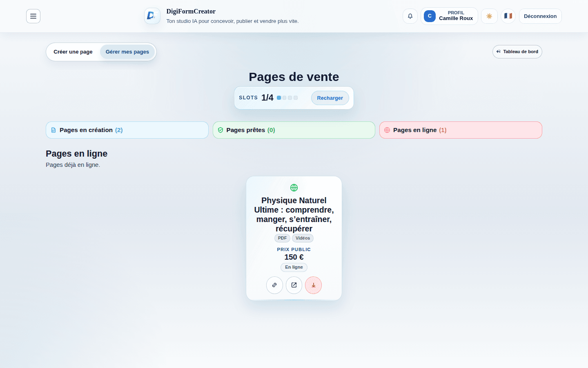
Task: Click the 1/4 slots count
Action: click(267, 98)
